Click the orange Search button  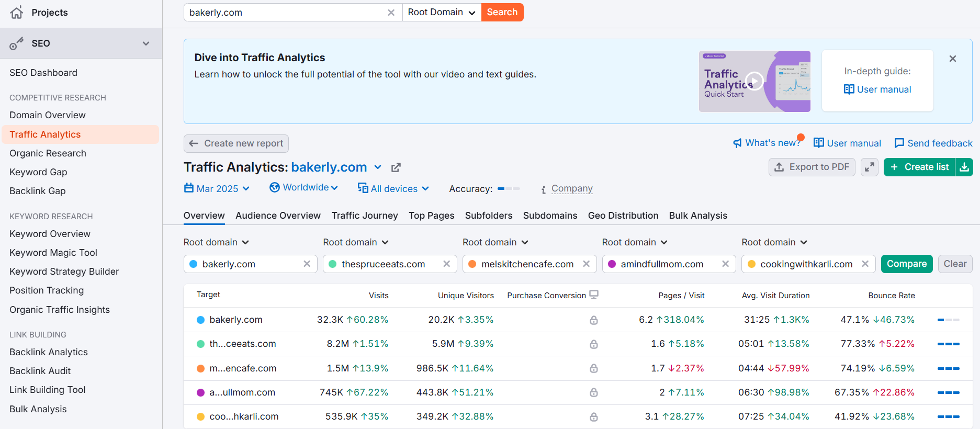pyautogui.click(x=502, y=13)
